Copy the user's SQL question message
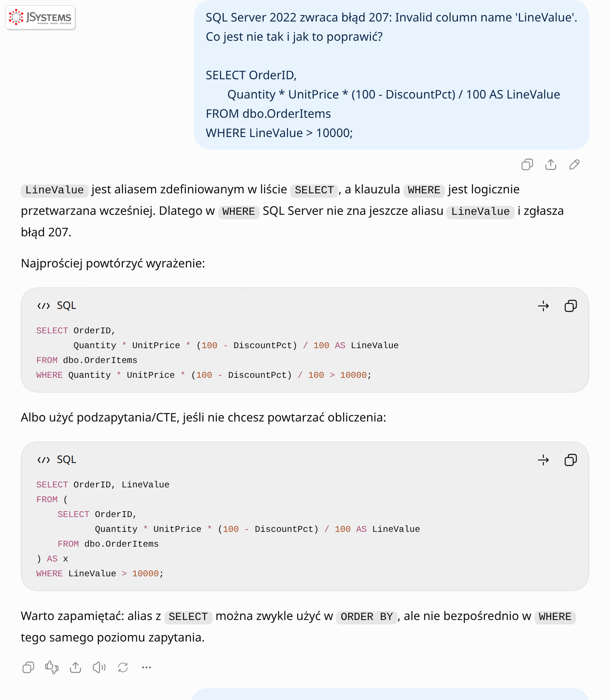610x700 pixels. 527,164
